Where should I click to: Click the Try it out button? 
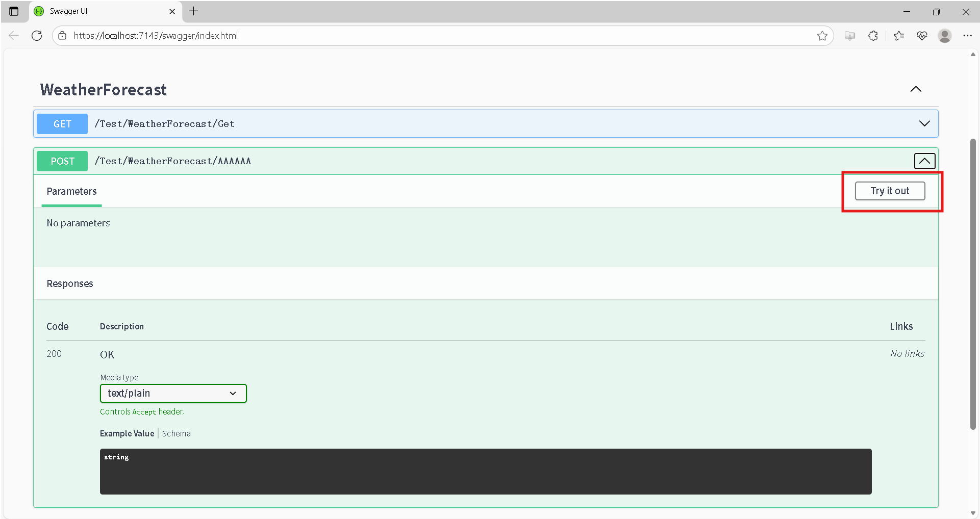point(890,191)
